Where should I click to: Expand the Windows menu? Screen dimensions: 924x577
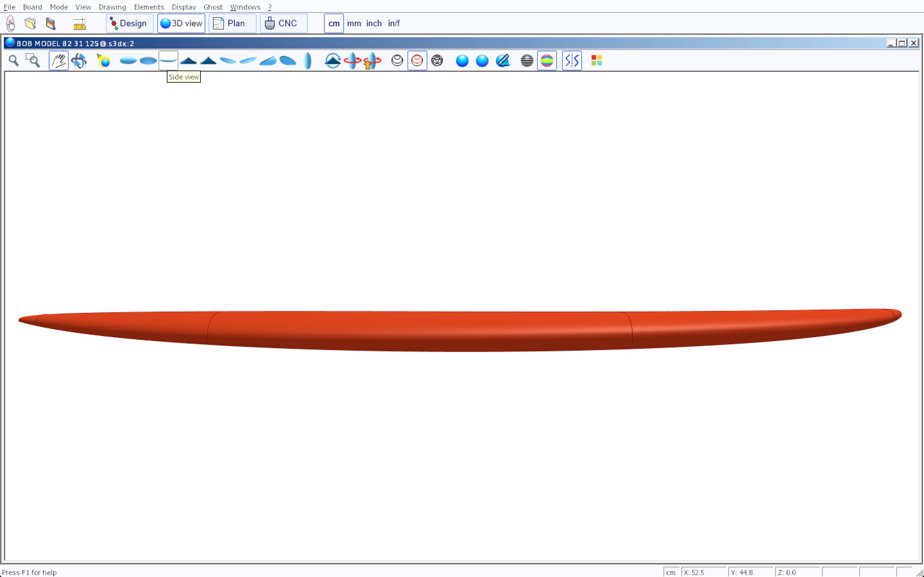tap(245, 7)
